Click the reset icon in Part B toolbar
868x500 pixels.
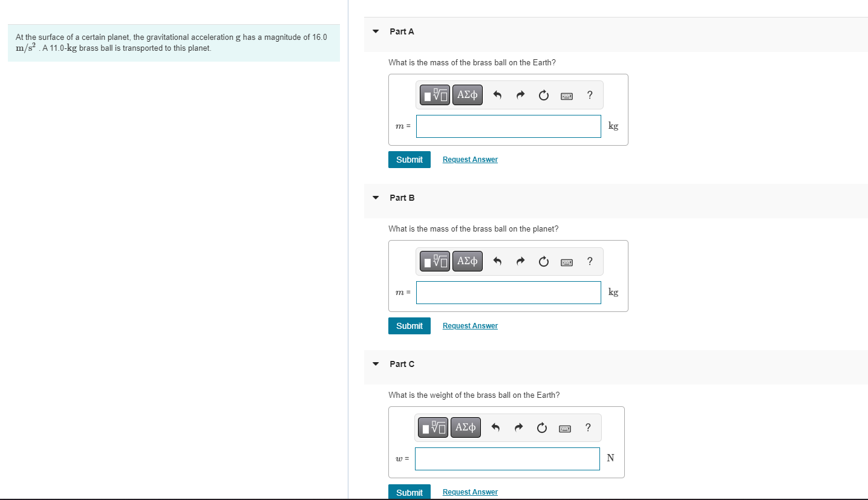[543, 261]
